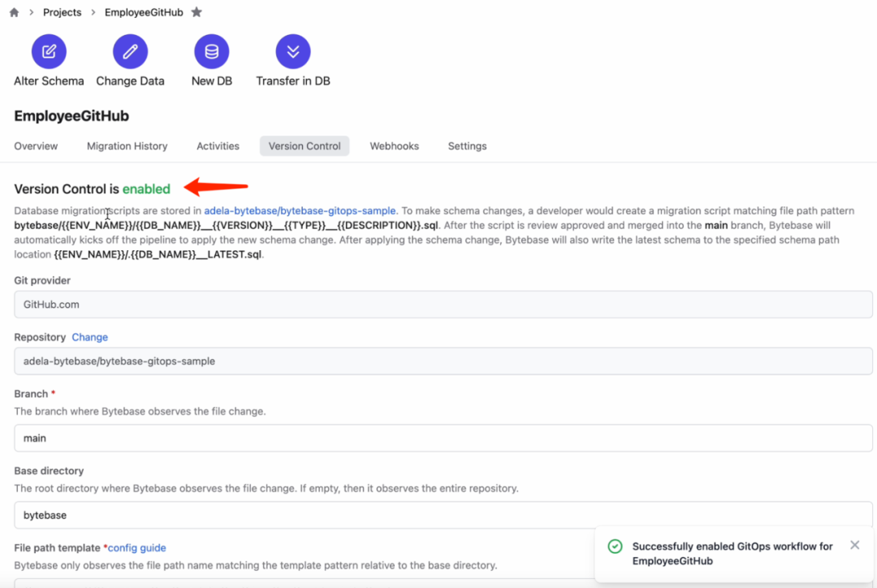Click the Branch input field
Viewport: 877px width, 588px height.
coord(443,438)
